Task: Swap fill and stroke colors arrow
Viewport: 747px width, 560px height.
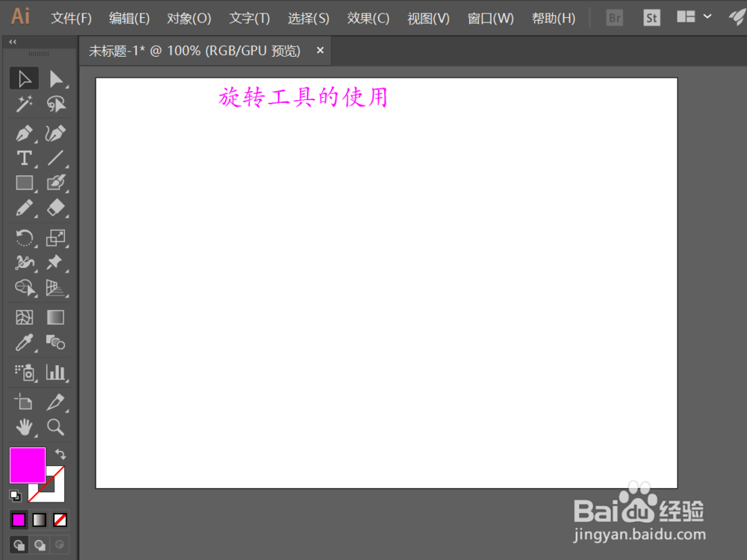Action: [60, 454]
